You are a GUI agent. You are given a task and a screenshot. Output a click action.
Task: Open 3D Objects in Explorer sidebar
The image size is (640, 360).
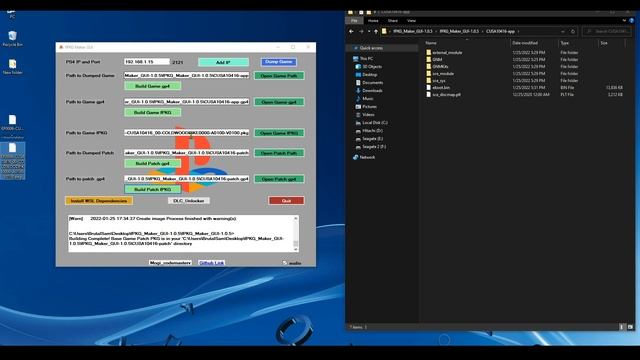tap(369, 67)
